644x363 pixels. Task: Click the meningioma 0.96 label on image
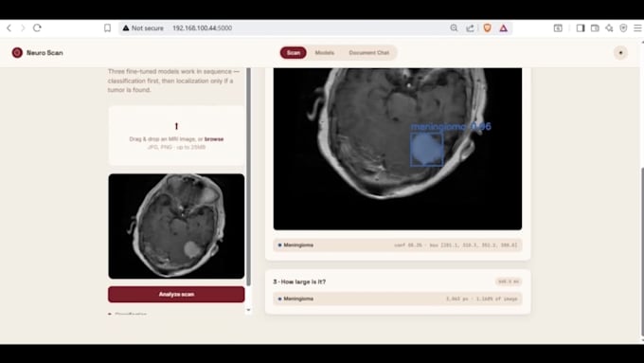[451, 127]
